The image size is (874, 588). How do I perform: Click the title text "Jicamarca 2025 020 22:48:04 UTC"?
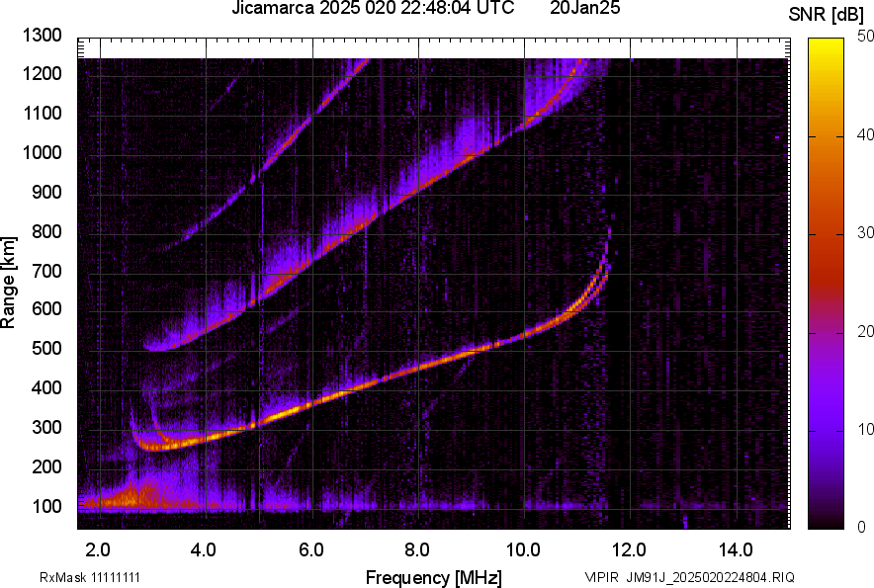[373, 8]
